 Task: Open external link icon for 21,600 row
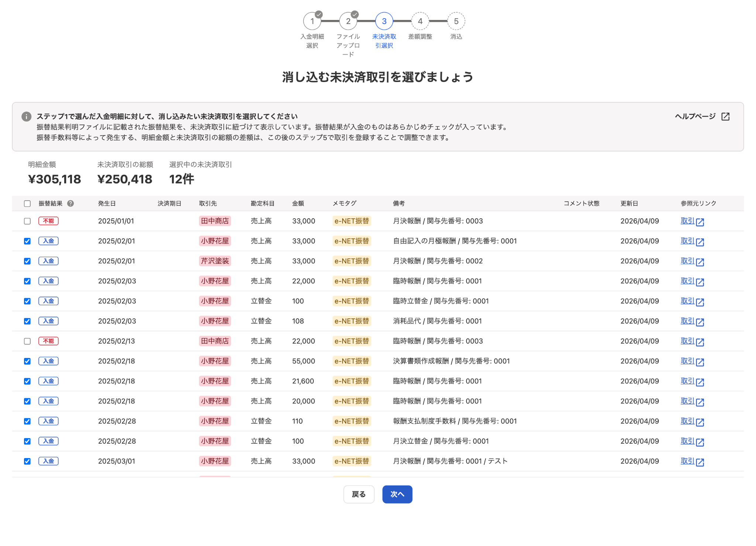tap(700, 382)
